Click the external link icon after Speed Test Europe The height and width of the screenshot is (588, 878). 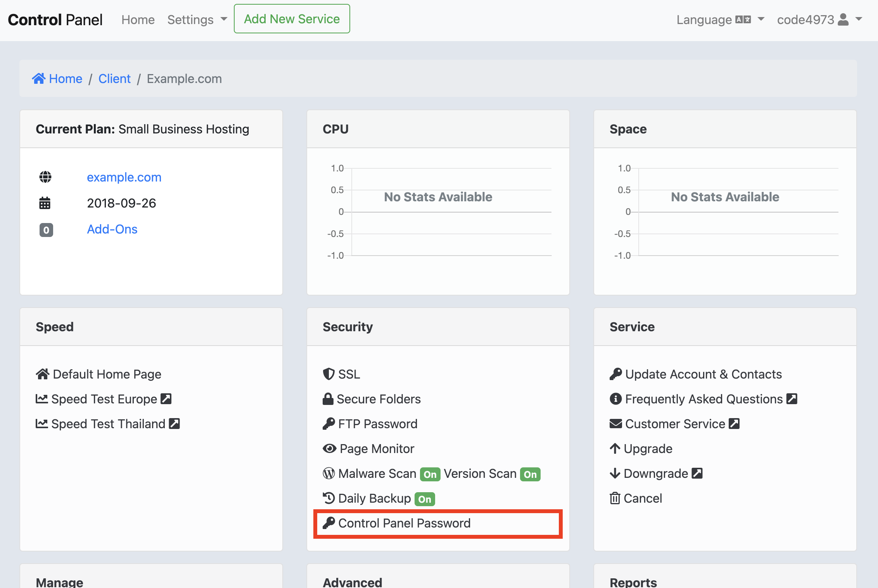(x=166, y=399)
